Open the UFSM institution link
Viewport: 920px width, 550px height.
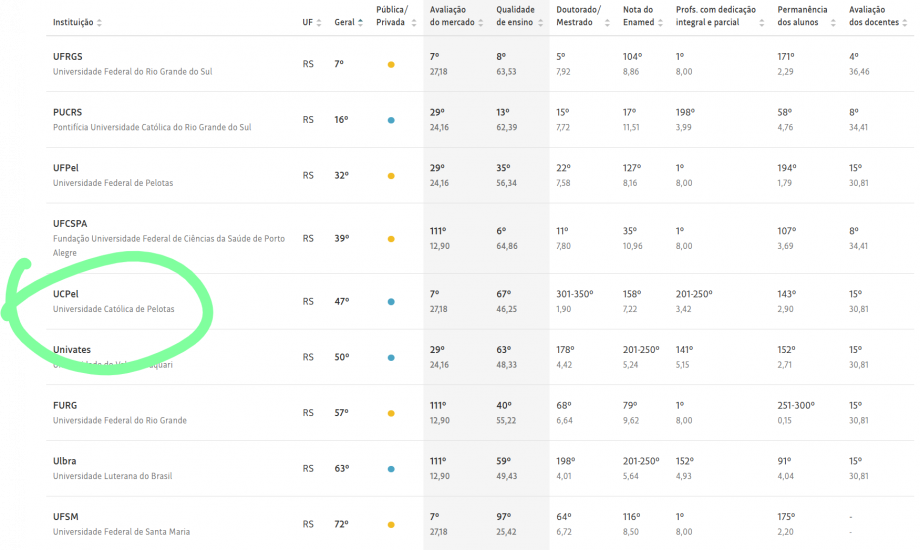[x=65, y=517]
